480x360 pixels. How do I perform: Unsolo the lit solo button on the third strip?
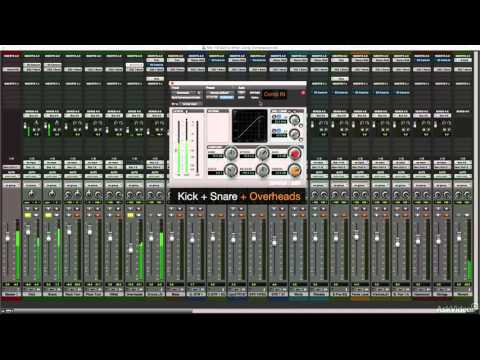48,215
